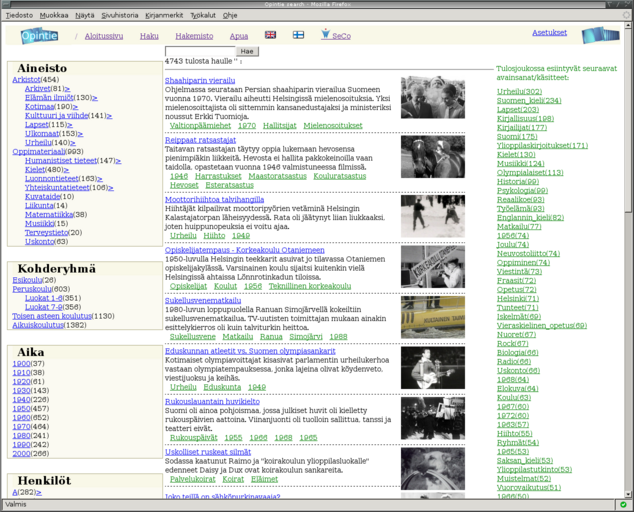Open the Shaahiparin vierailu result

pos(200,80)
